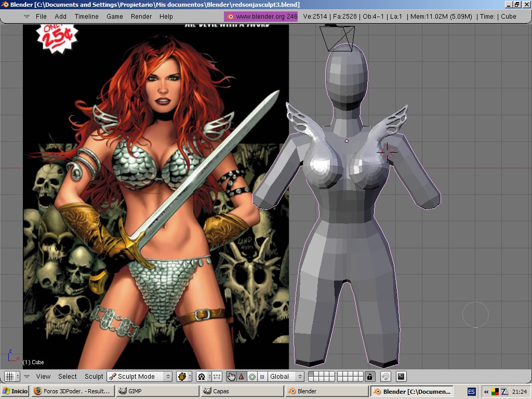The image size is (532, 399).
Task: Open the Inicio start button
Action: click(x=15, y=391)
